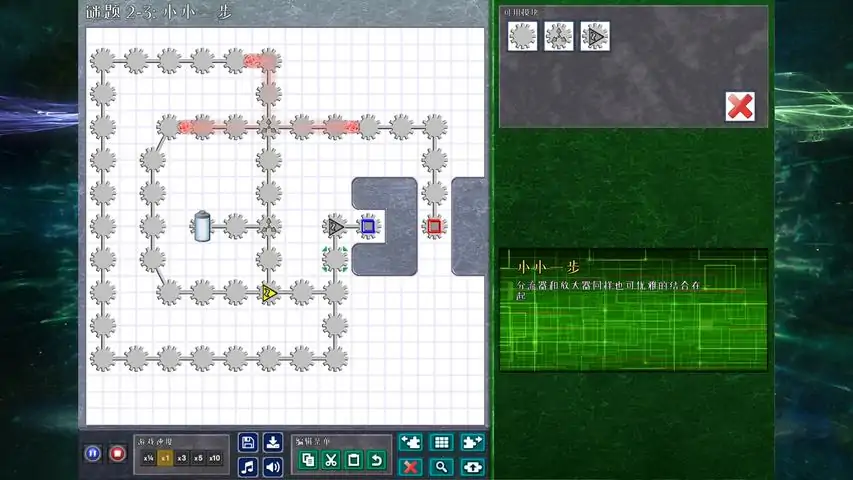Click the undo arrow icon

376,460
